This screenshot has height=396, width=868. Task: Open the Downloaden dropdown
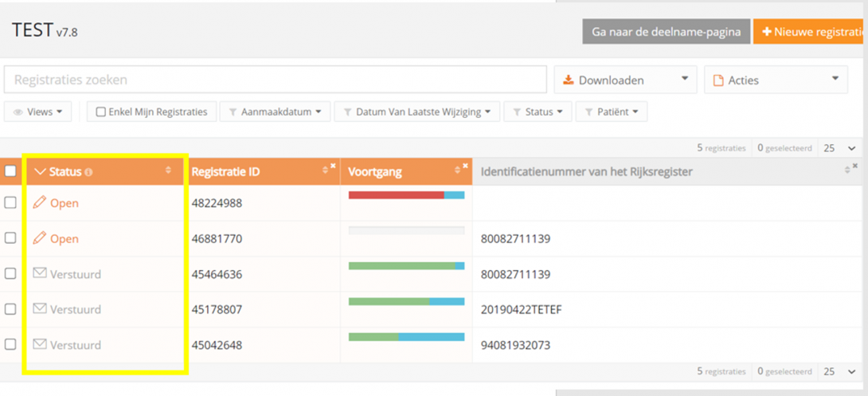coord(624,80)
